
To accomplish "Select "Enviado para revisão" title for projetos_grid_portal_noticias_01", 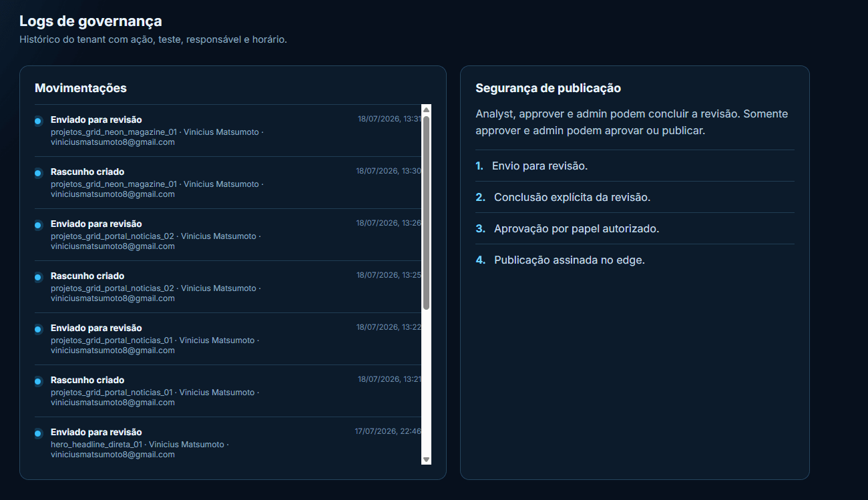I will pyautogui.click(x=96, y=328).
